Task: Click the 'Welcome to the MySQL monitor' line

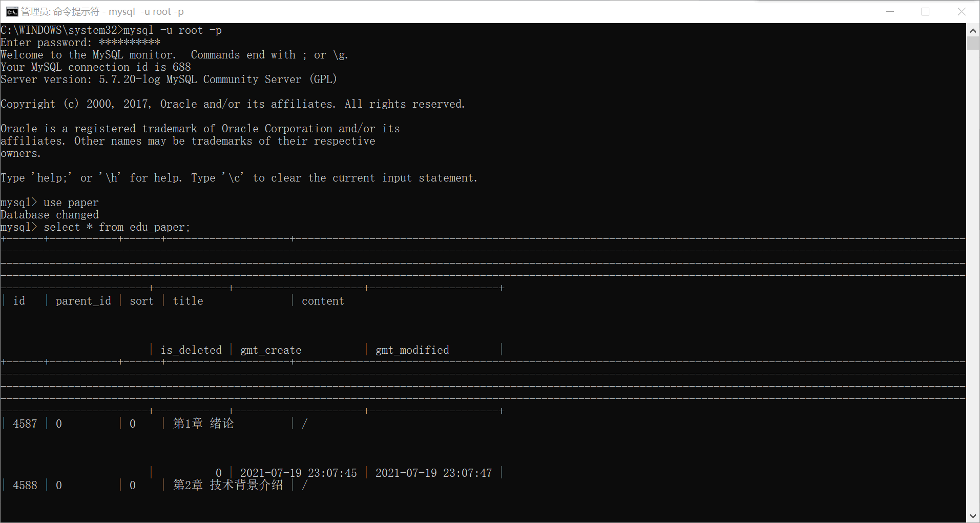Action: pos(175,55)
